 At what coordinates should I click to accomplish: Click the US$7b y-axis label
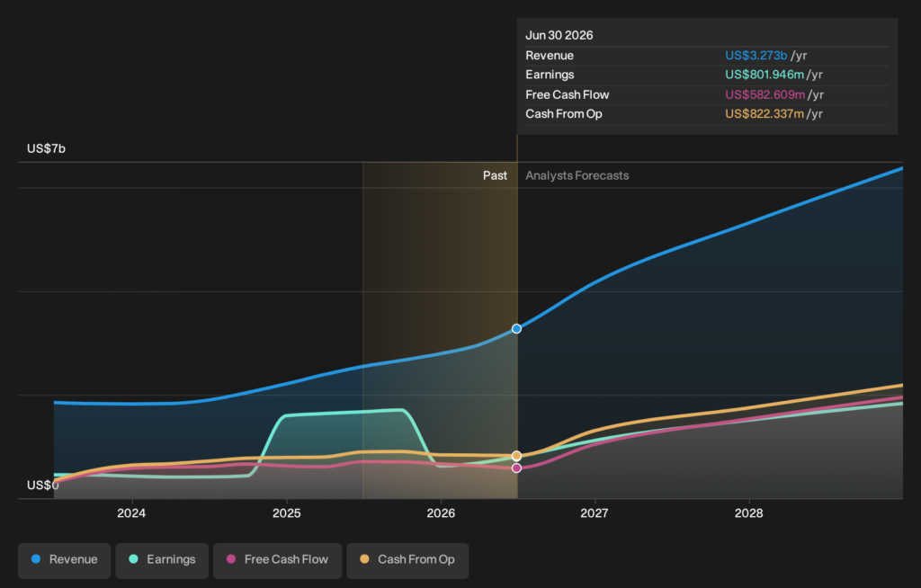(x=47, y=148)
